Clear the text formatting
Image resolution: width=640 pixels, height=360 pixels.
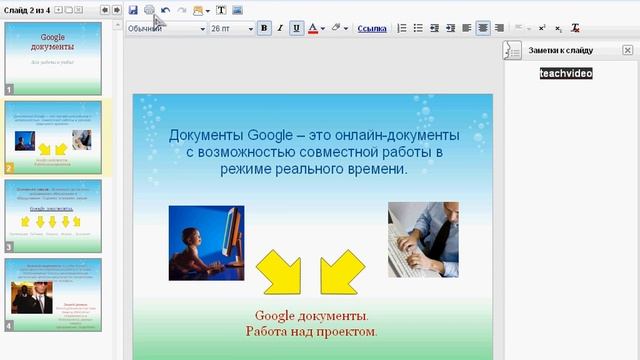coord(575,28)
